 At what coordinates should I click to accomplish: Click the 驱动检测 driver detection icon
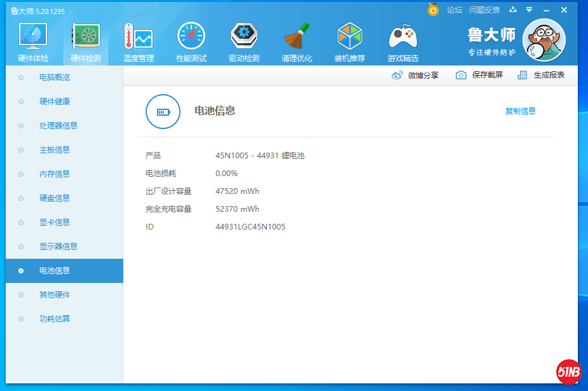click(x=243, y=37)
